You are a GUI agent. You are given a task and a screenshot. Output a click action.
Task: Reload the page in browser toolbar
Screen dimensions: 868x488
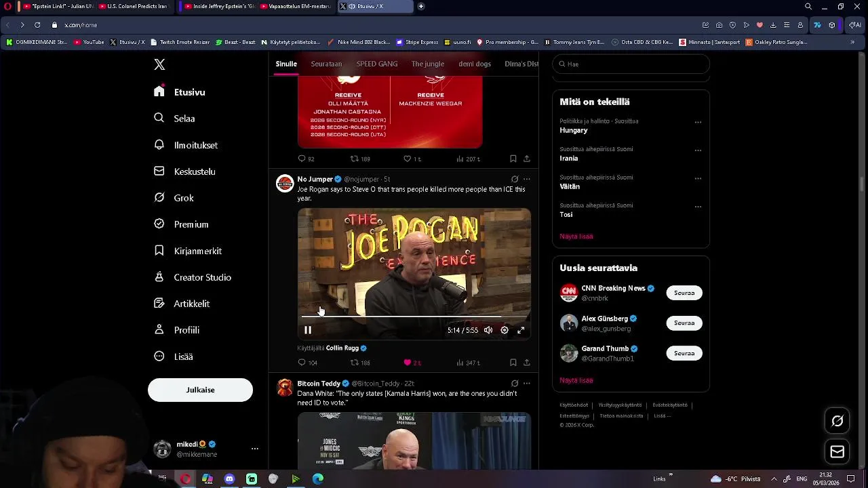pyautogui.click(x=37, y=25)
